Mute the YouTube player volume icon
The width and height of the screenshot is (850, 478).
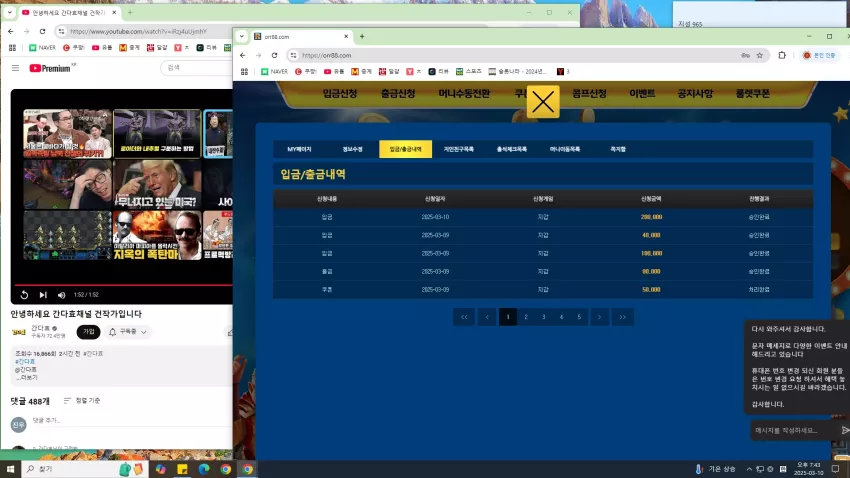pyautogui.click(x=61, y=295)
